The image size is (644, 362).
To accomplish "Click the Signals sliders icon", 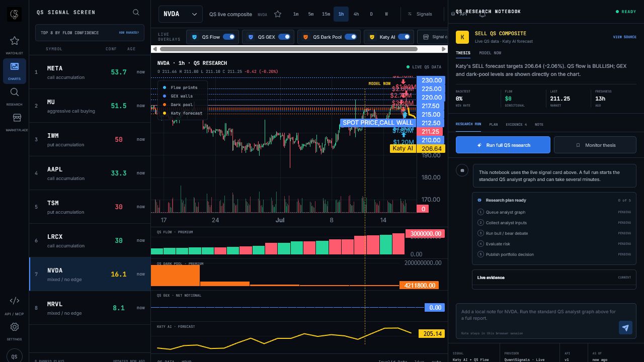I will click(x=410, y=14).
